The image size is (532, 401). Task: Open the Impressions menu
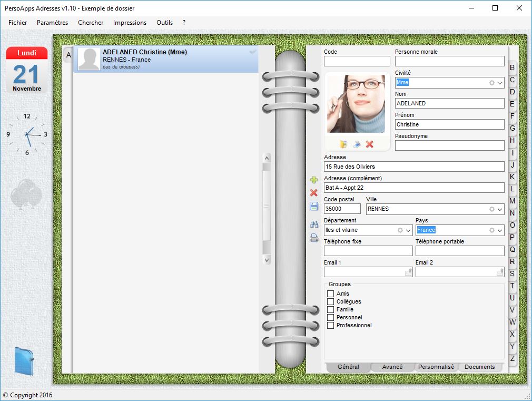coord(130,23)
